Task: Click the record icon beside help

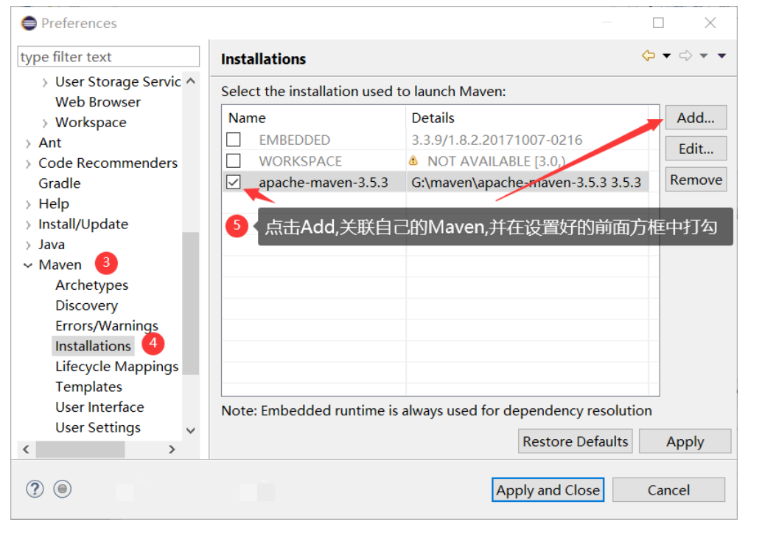Action: point(62,489)
